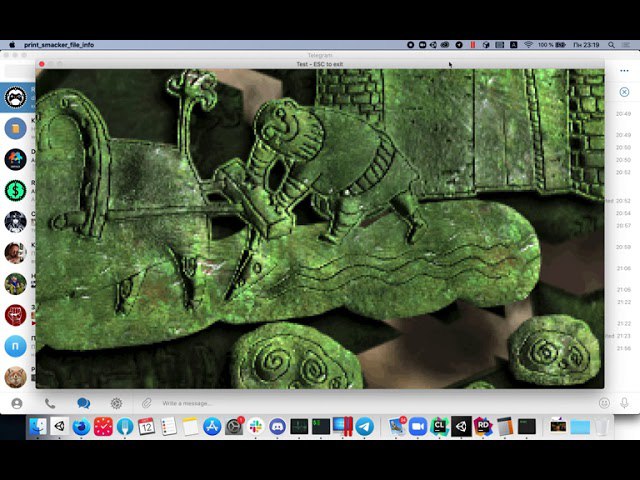Viewport: 640px width, 480px height.
Task: Open Notification Center in menu bar
Action: pos(626,45)
